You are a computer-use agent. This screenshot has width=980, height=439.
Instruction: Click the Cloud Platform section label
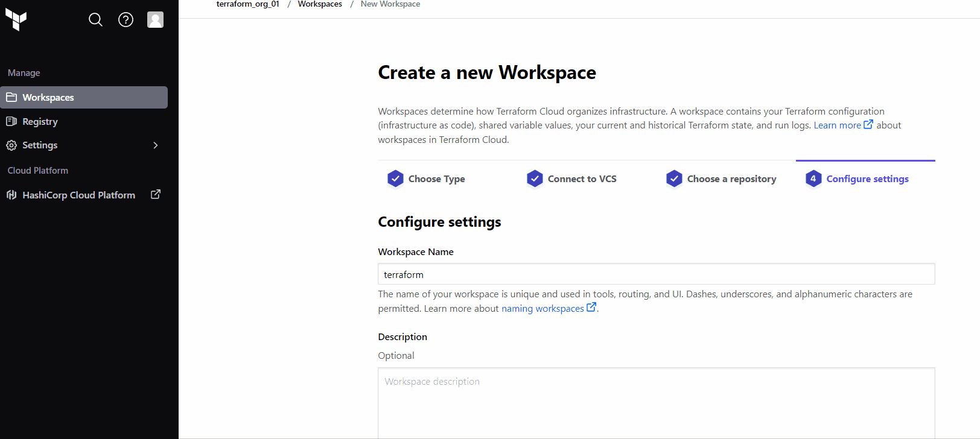pyautogui.click(x=38, y=171)
